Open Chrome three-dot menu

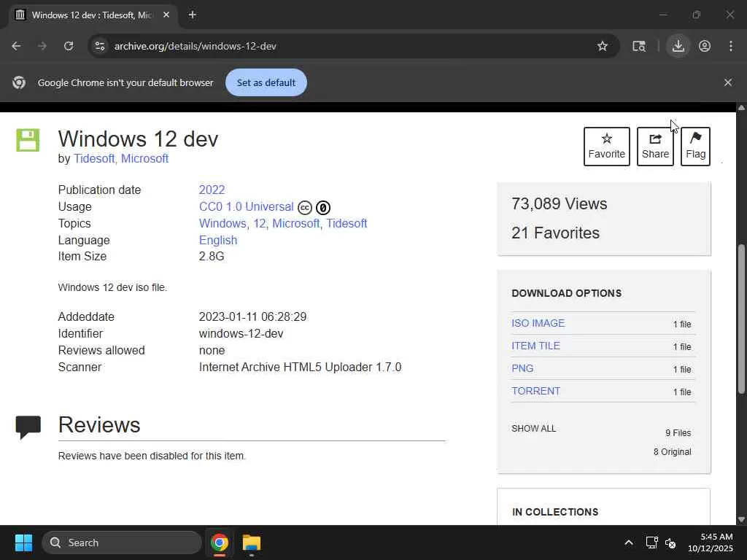(x=731, y=46)
